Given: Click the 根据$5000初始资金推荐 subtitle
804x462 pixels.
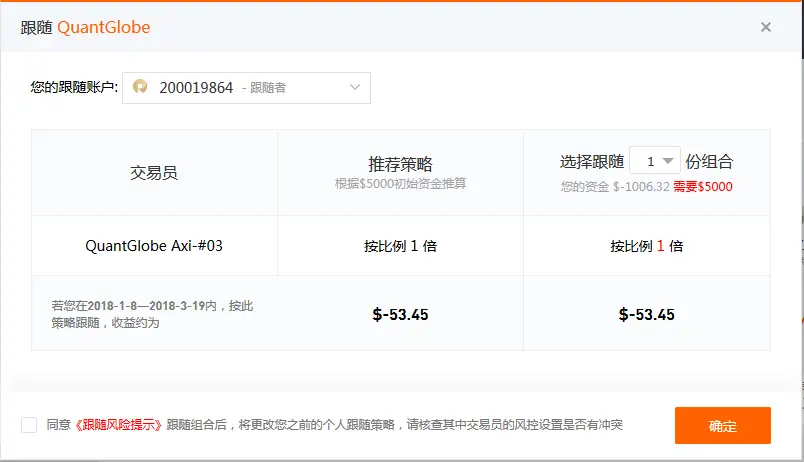Looking at the screenshot, I should [x=400, y=184].
